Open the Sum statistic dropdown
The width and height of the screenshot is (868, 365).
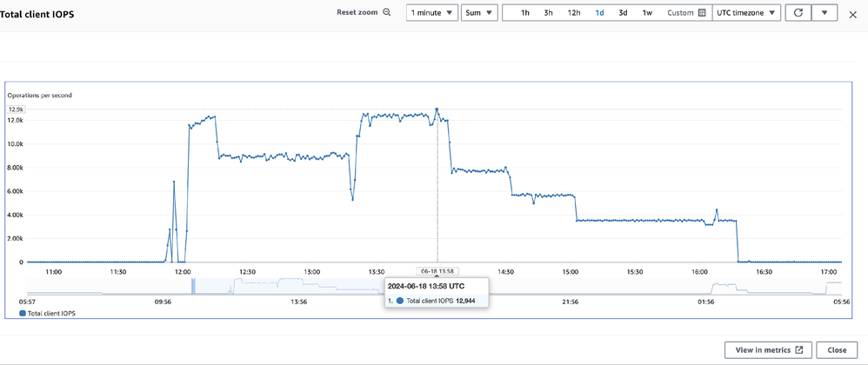click(479, 13)
